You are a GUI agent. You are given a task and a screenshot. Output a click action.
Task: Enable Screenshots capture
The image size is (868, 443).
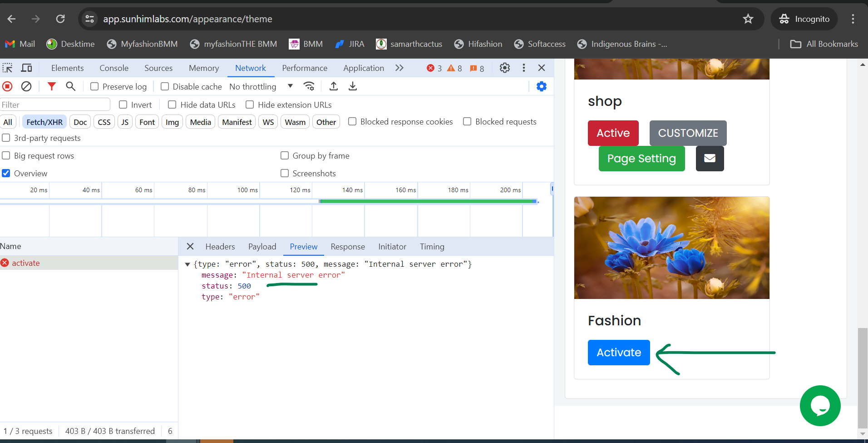[285, 173]
